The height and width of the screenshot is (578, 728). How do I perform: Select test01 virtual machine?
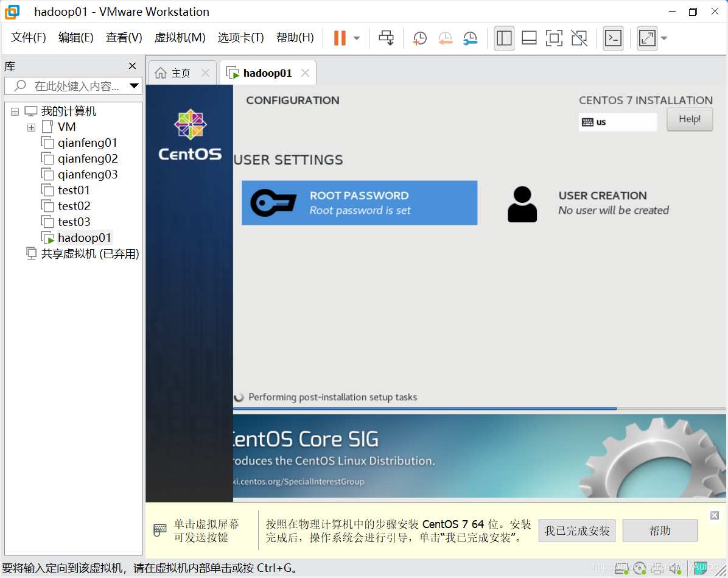tap(74, 190)
